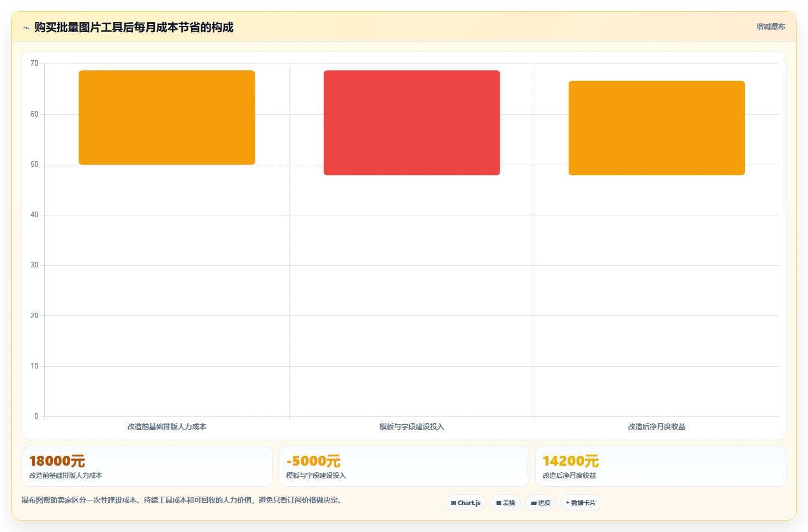Click the 进度 pill tag
Viewport: 808px width, 532px height.
click(x=541, y=503)
